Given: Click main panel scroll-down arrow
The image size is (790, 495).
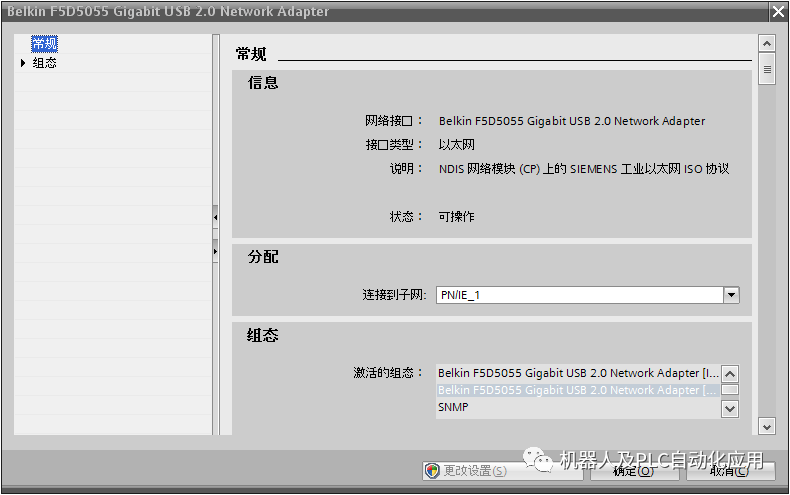Looking at the screenshot, I should tap(766, 427).
